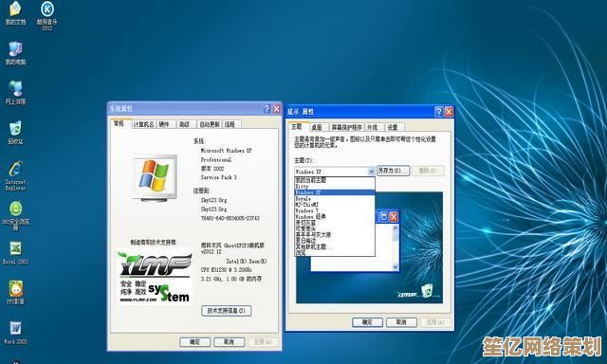
Task: Click the theme combo box dropdown arrow
Action: tap(371, 172)
